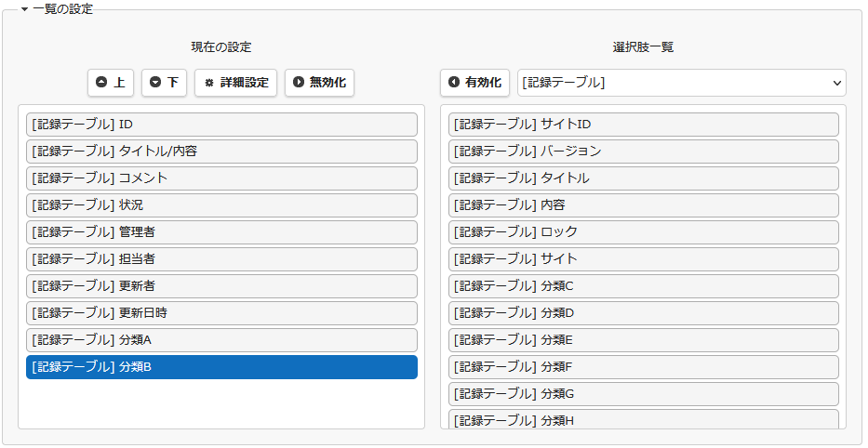Open the [記録テーブル] dropdown
The image size is (868, 448).
point(681,83)
